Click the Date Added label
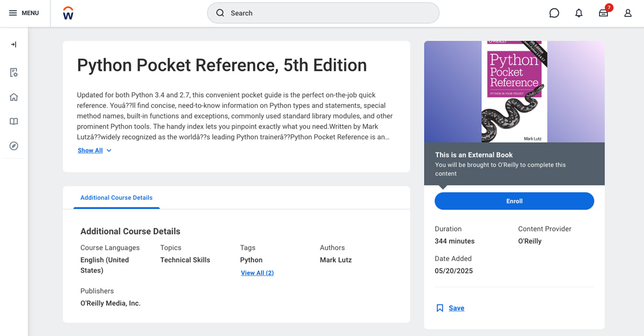The width and height of the screenshot is (644, 336). click(453, 259)
